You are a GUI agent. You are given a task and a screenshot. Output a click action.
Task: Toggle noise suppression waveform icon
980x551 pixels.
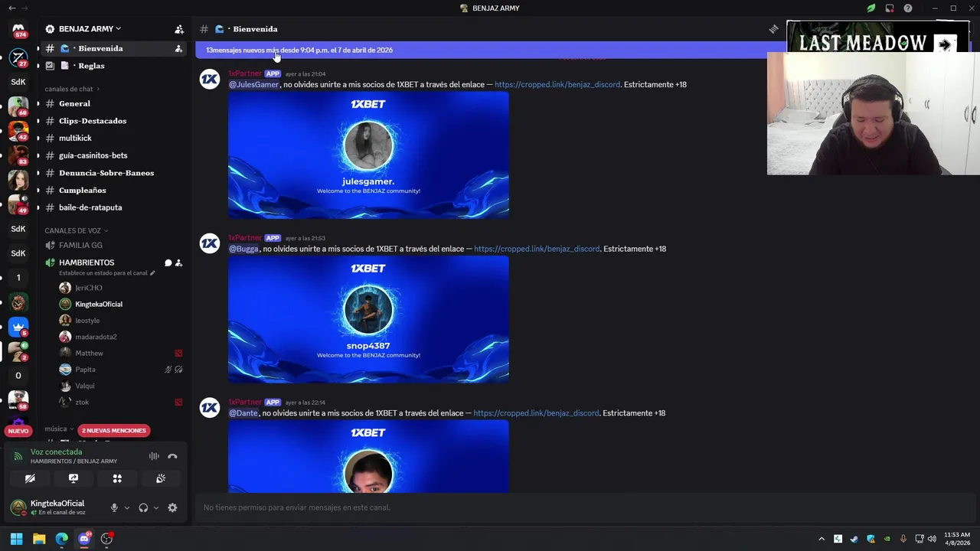154,456
